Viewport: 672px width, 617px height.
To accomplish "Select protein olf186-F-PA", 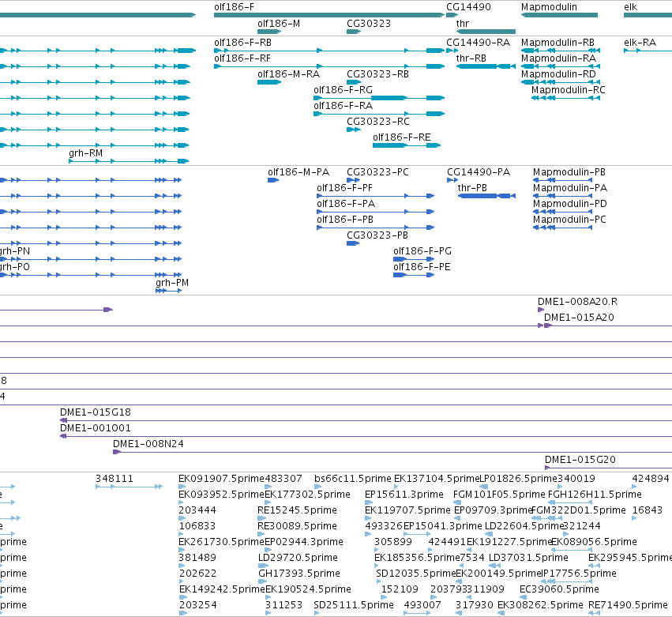I will click(x=375, y=212).
